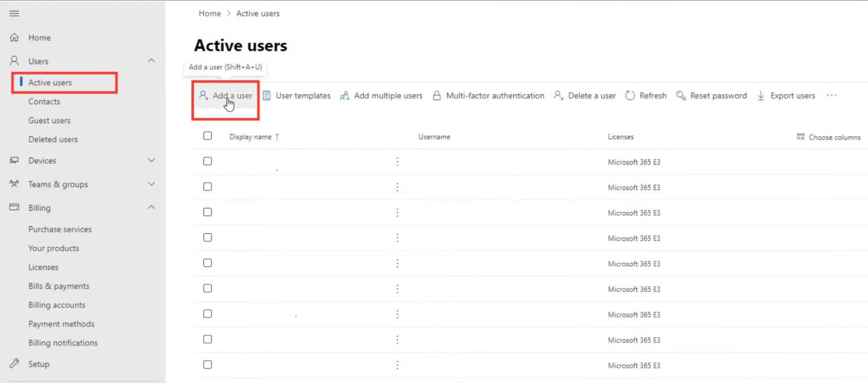This screenshot has height=383, width=868.
Task: Sort by Display name arrow icon
Action: [x=277, y=137]
